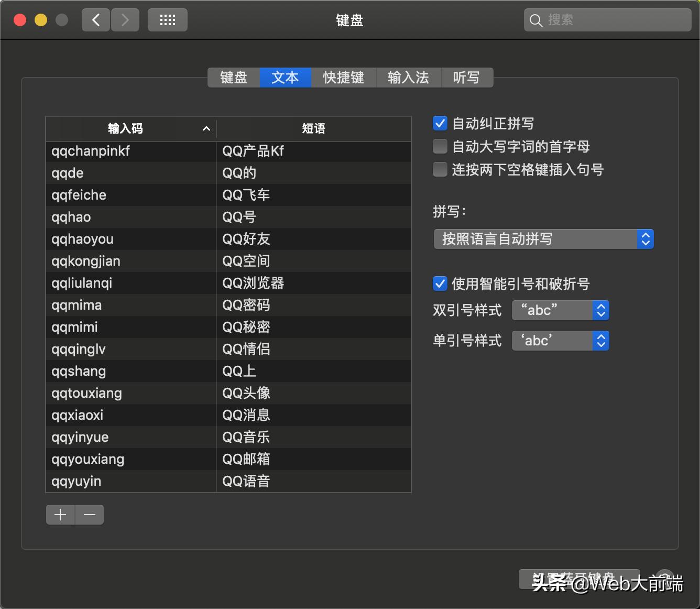Click the 设置蓝牙键盘 button

(579, 580)
